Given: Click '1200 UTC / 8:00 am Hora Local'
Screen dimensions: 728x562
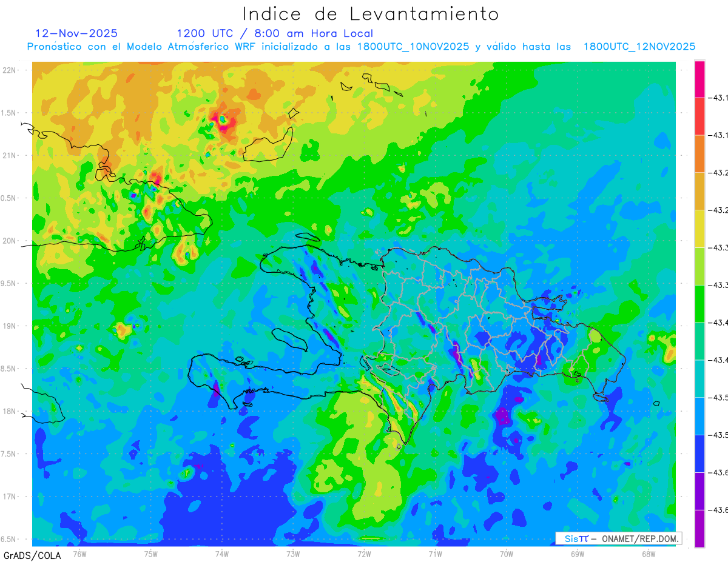Looking at the screenshot, I should point(275,34).
